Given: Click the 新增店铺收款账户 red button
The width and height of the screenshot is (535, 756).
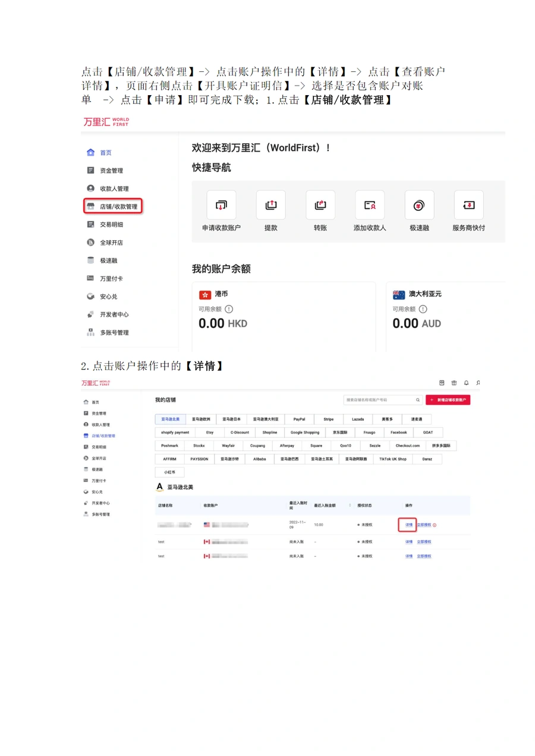Looking at the screenshot, I should click(x=448, y=400).
